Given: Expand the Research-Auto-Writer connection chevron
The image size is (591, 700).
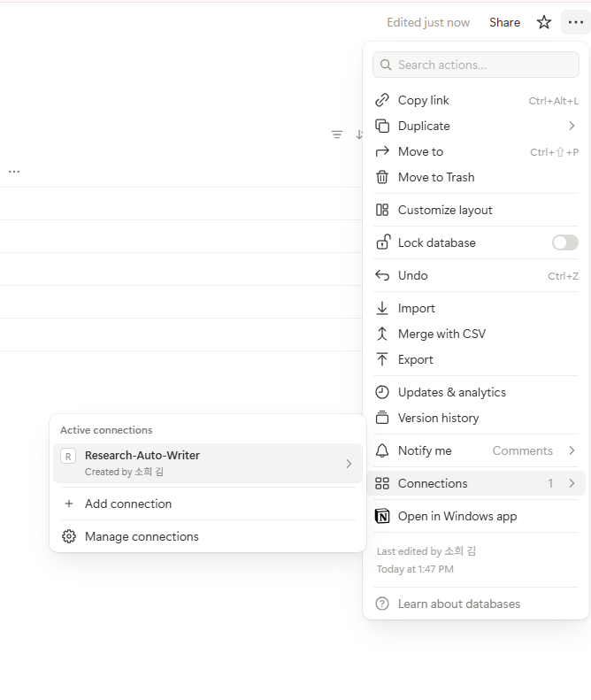Looking at the screenshot, I should point(349,464).
